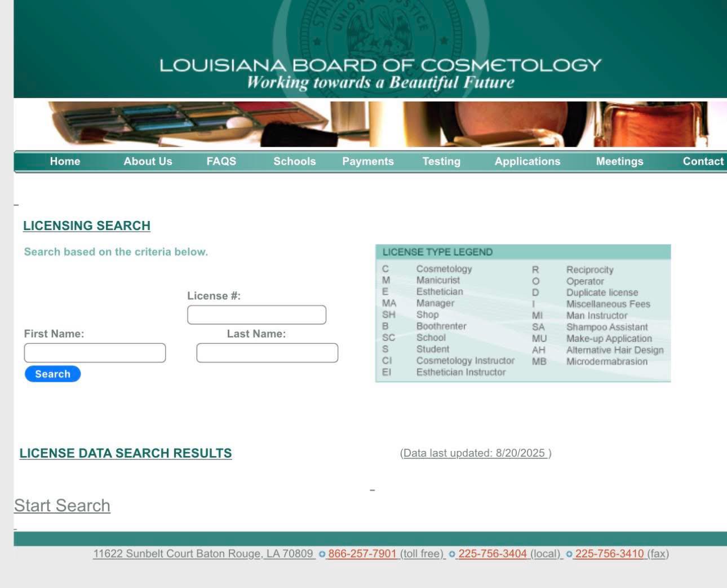Click the fax number 225-756-3410

(x=609, y=554)
